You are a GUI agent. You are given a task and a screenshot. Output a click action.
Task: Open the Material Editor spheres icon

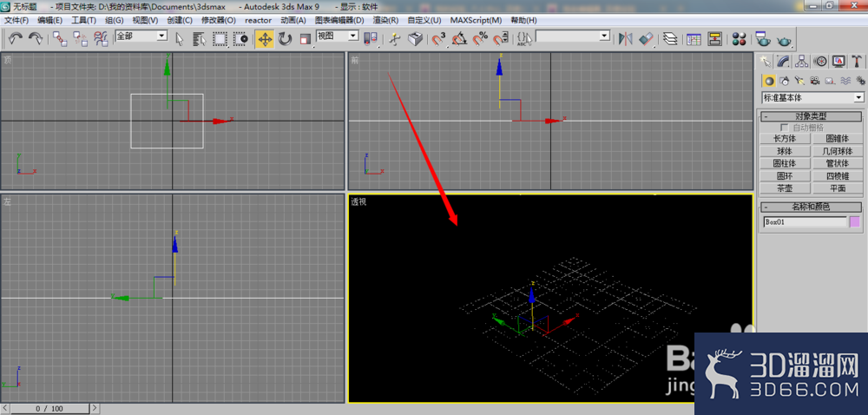pyautogui.click(x=739, y=39)
